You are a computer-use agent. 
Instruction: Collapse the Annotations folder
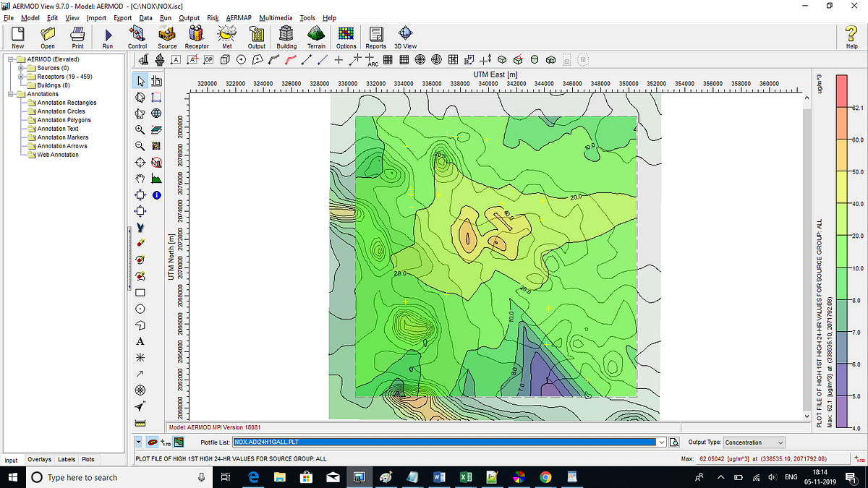(x=9, y=93)
